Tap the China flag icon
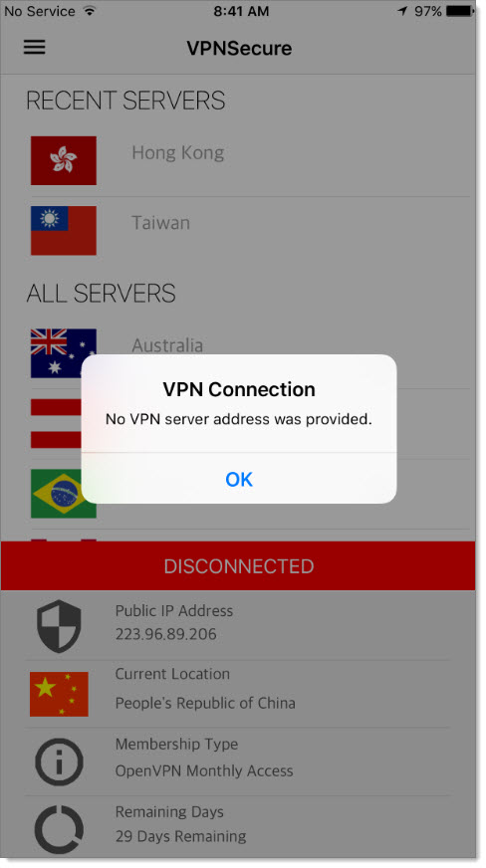Screen dimensions: 486x868 (59, 694)
